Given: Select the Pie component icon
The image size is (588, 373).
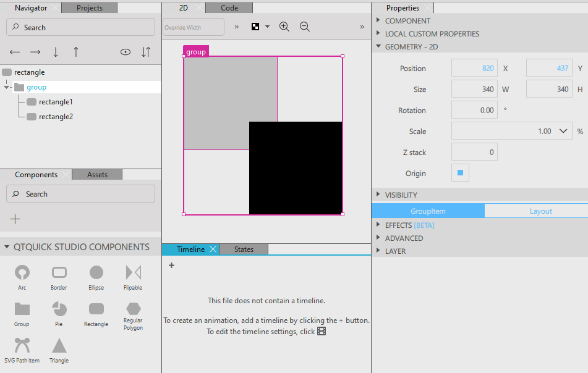Looking at the screenshot, I should pyautogui.click(x=59, y=309).
